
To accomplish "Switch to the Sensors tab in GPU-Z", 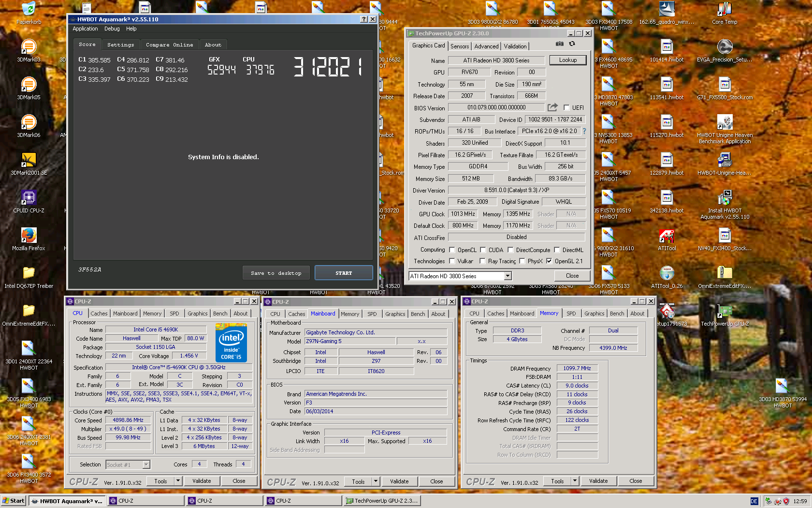I will [460, 46].
